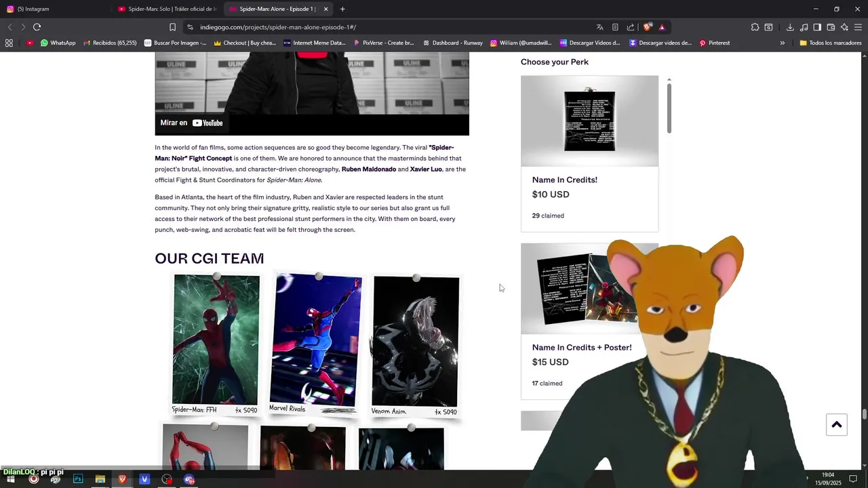Open the PixVerse bookmark
Viewport: 868px width, 488px height.
[383, 43]
